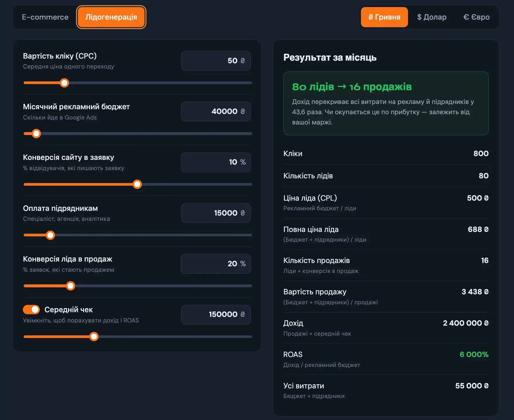The image size is (514, 420).
Task: Switch currency to € Євро
Action: coord(476,17)
